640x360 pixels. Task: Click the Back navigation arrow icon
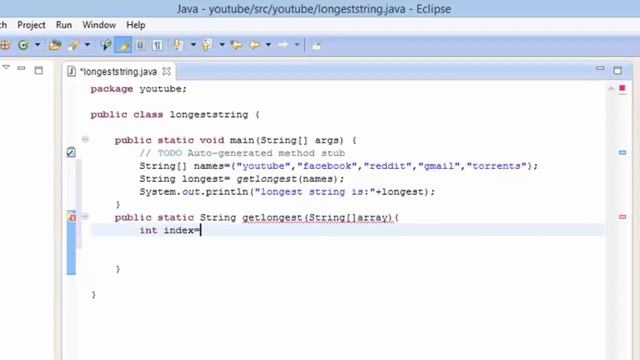point(254,44)
